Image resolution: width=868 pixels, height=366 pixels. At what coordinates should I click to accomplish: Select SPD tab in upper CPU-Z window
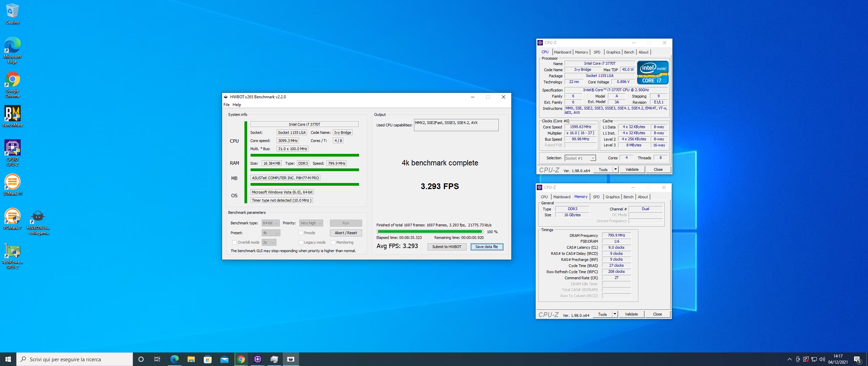[x=597, y=52]
